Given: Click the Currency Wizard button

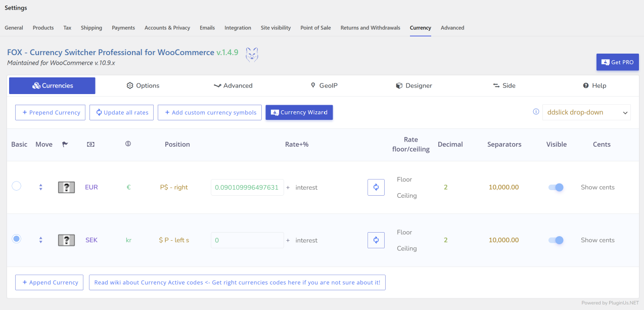Looking at the screenshot, I should [x=299, y=112].
